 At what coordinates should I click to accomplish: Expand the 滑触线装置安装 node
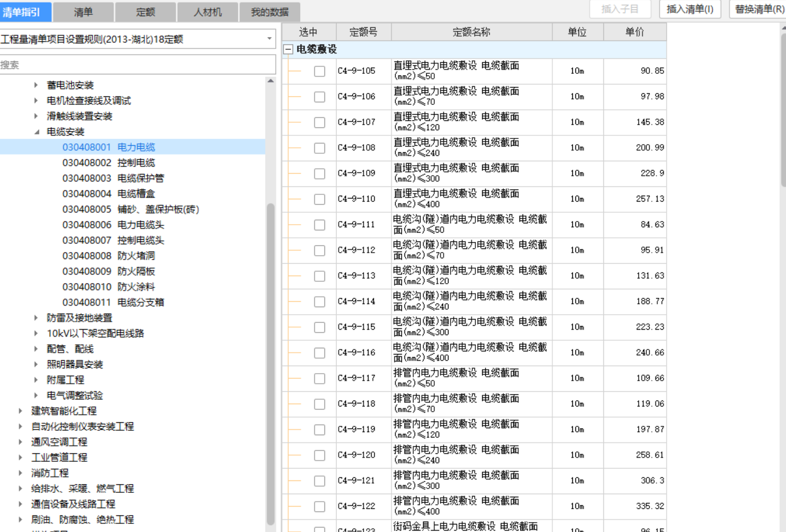(36, 117)
